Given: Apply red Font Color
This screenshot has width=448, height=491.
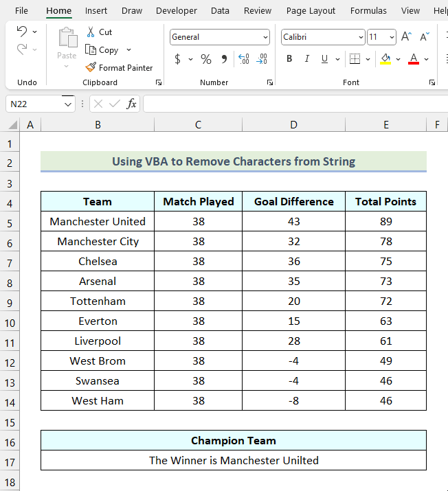Looking at the screenshot, I should pos(414,58).
